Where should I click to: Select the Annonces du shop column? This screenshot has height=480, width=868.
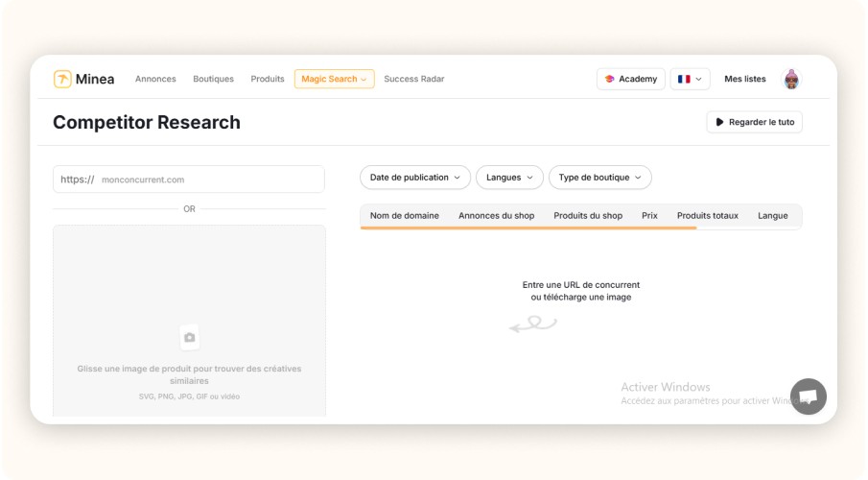coord(496,216)
